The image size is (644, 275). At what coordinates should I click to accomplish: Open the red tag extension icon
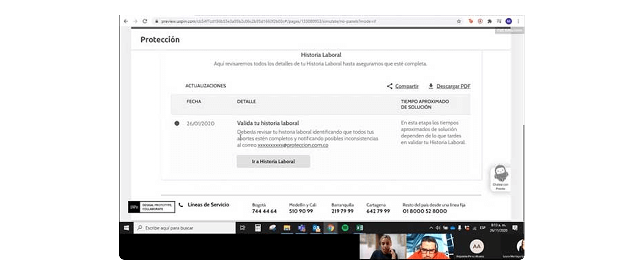click(x=471, y=21)
